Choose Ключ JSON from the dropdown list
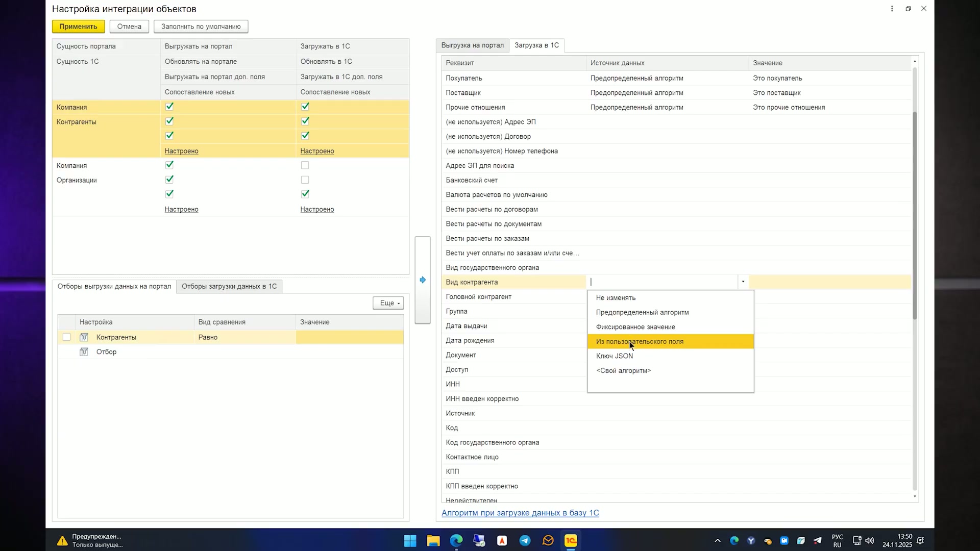The width and height of the screenshot is (980, 551). (x=615, y=356)
